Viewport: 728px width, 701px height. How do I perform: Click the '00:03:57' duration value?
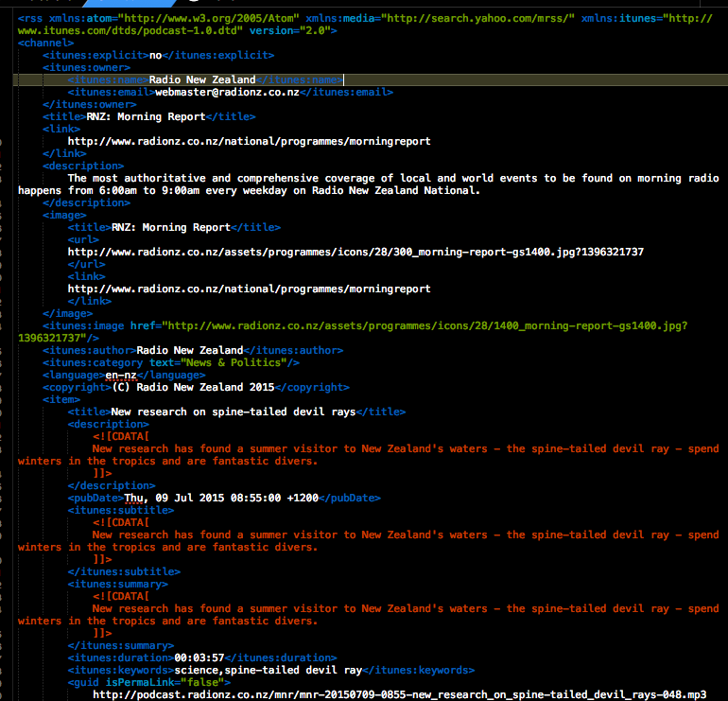199,657
